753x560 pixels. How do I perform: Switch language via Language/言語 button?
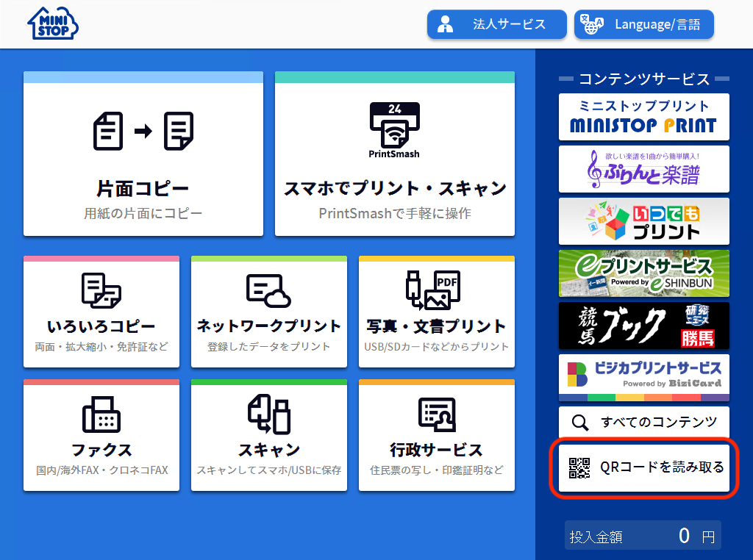click(x=643, y=24)
